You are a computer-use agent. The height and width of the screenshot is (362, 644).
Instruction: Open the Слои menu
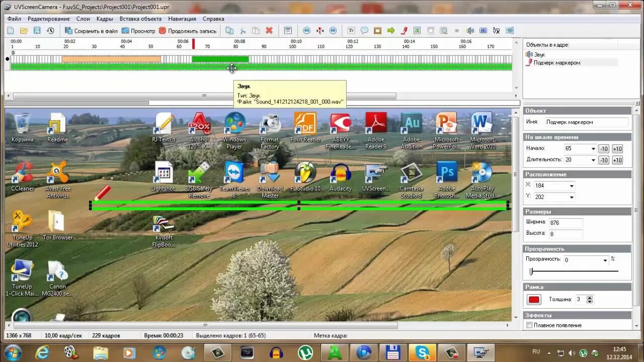coord(83,19)
